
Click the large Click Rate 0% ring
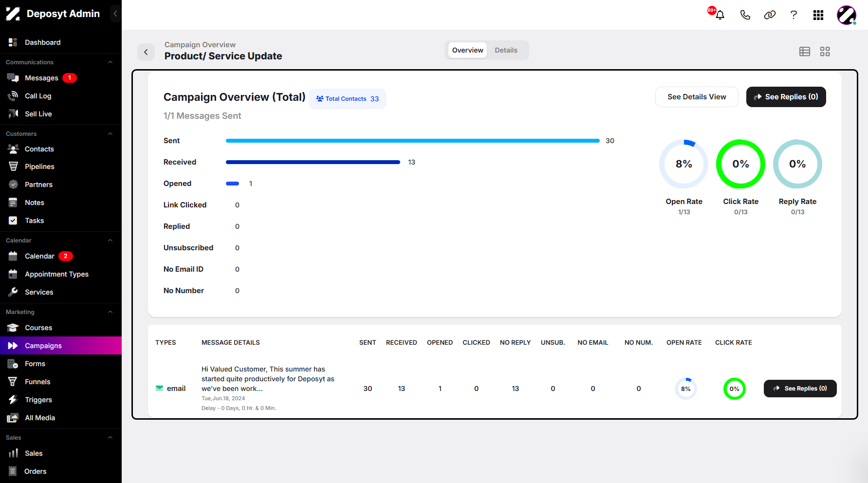coord(740,164)
